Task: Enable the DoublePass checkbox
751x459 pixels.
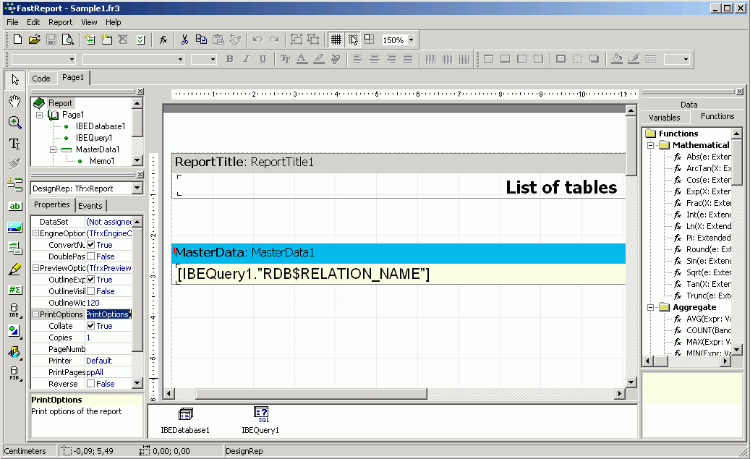Action: [91, 257]
